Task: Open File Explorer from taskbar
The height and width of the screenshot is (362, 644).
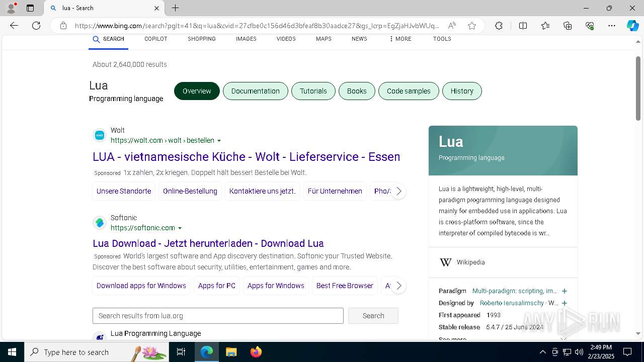Action: pos(231,352)
